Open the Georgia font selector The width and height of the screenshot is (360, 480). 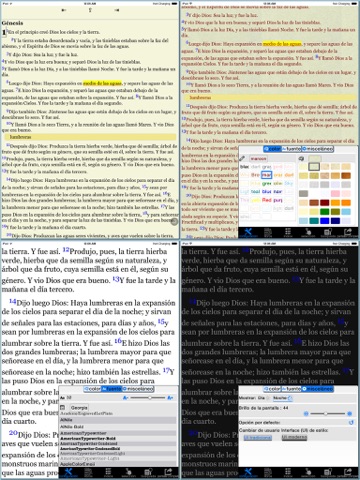(x=79, y=407)
